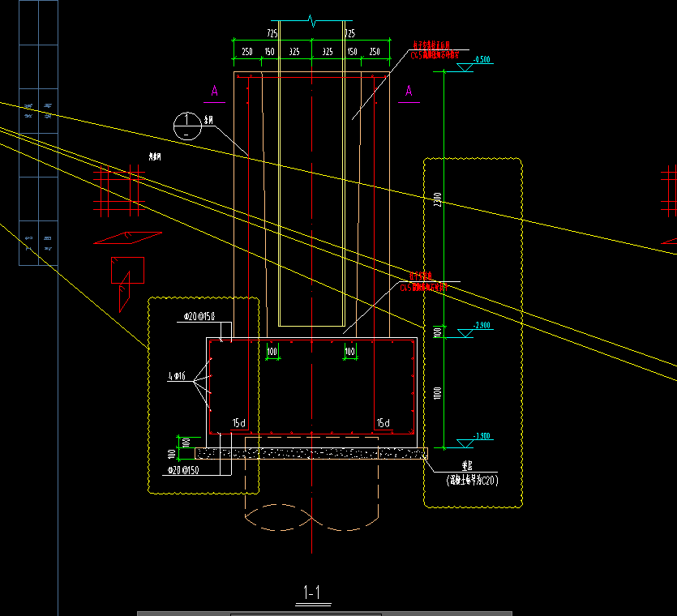Select the top red "C45" grout annotation
The image size is (677, 616).
[435, 55]
